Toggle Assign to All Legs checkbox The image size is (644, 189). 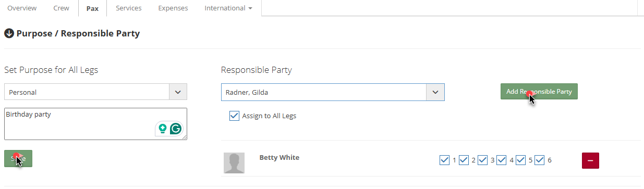point(234,116)
